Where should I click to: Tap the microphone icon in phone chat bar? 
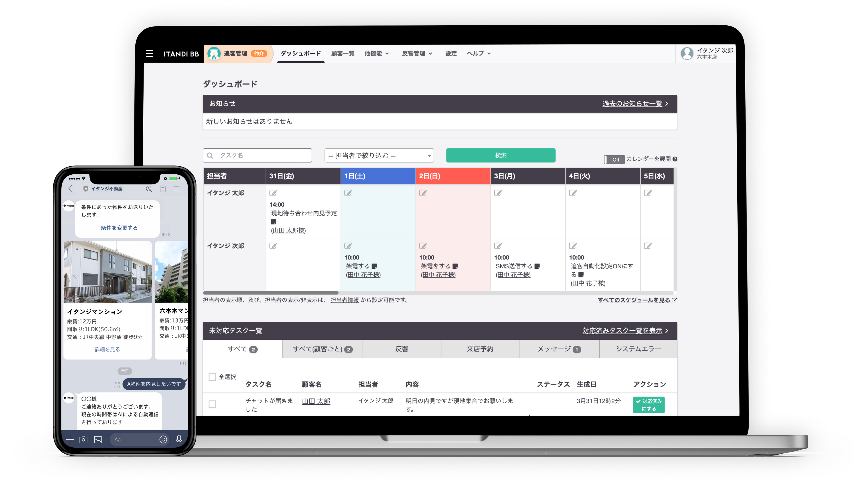pos(179,439)
